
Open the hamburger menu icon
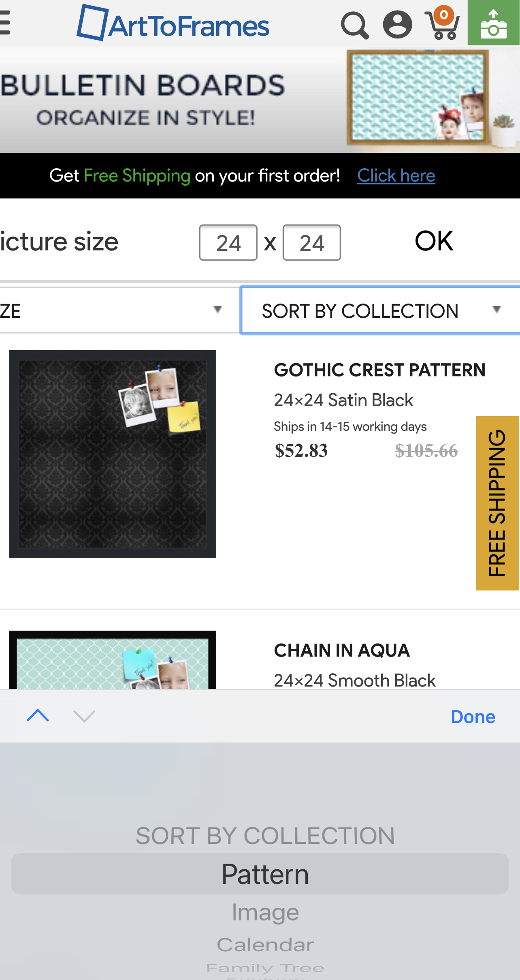tap(5, 24)
